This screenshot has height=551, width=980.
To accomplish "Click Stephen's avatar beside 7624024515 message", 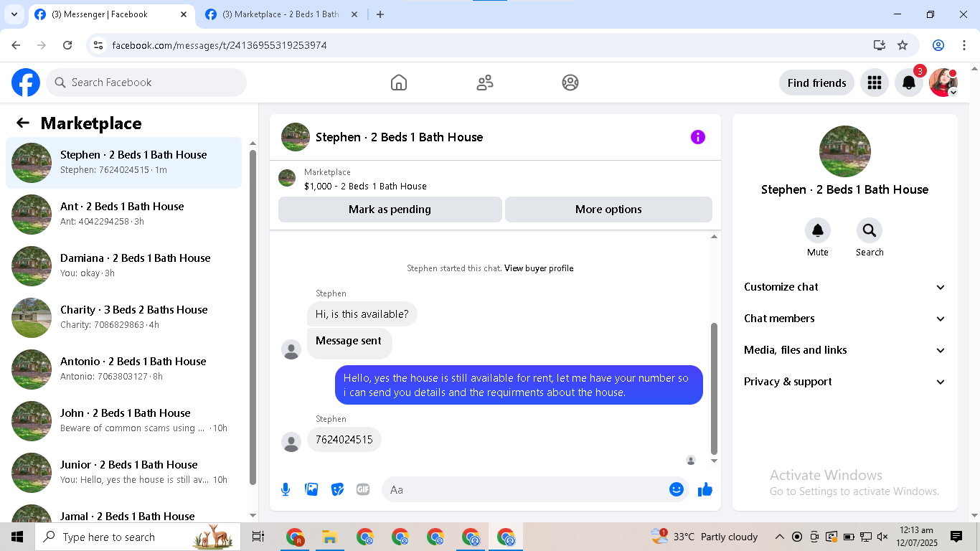I will coord(291,442).
